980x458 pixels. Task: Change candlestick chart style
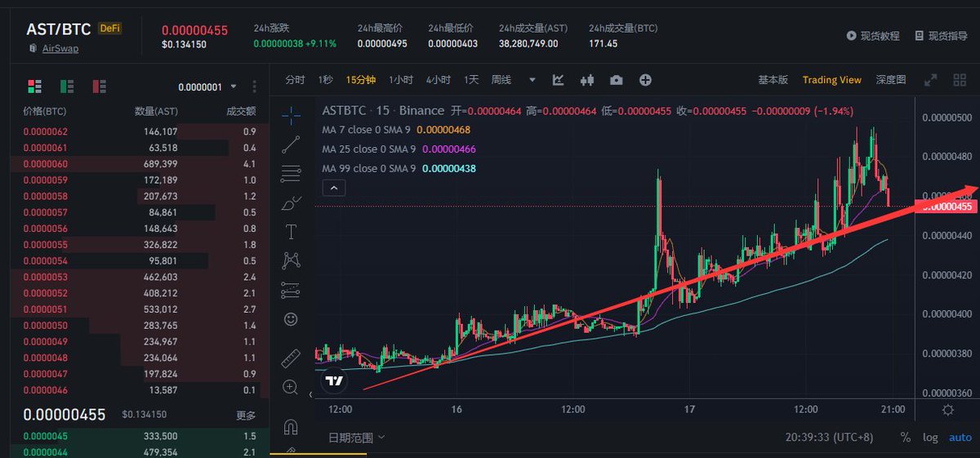pyautogui.click(x=586, y=80)
